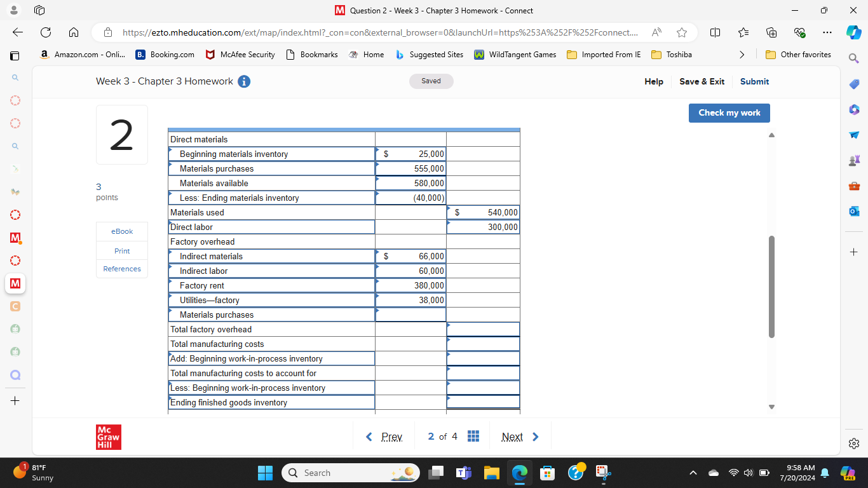
Task: Open the WildTangent Games bookmark
Action: click(515, 55)
